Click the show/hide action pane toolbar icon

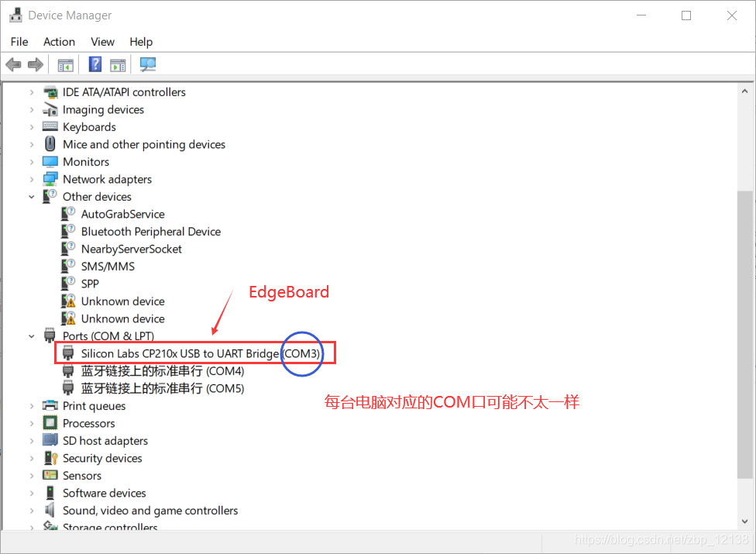[118, 64]
